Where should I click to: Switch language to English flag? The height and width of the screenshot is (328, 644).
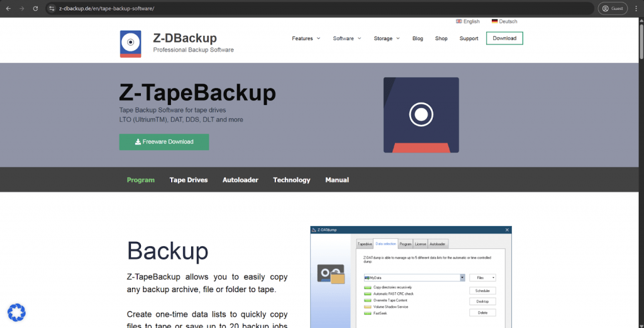click(x=468, y=21)
